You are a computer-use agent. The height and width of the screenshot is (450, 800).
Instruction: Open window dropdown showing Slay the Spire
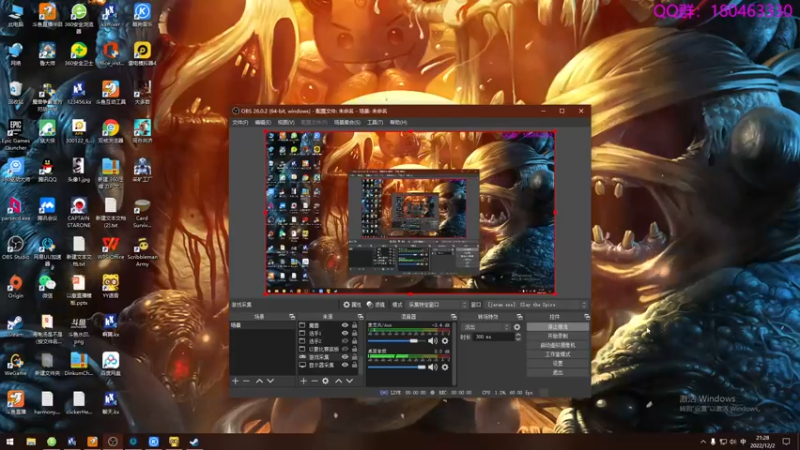(x=536, y=305)
